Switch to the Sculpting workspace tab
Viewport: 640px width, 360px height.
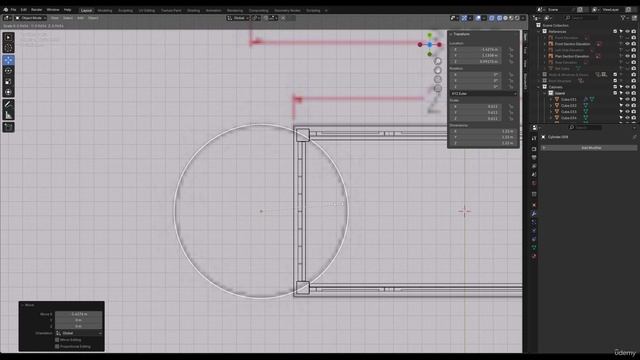click(x=125, y=11)
